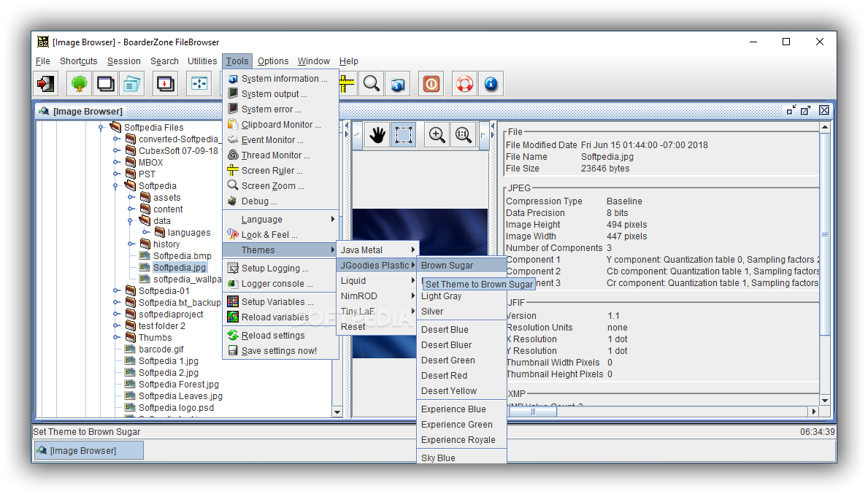Select barcode.gif in file tree

point(161,350)
